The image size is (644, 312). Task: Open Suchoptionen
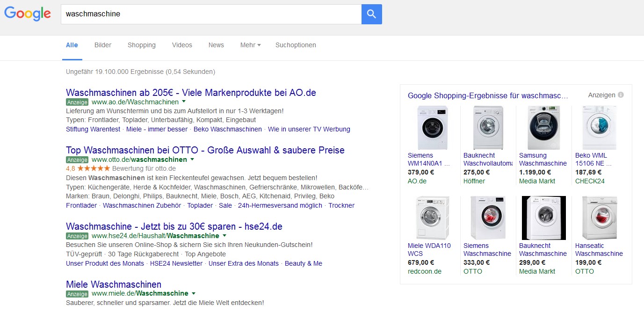click(x=296, y=45)
